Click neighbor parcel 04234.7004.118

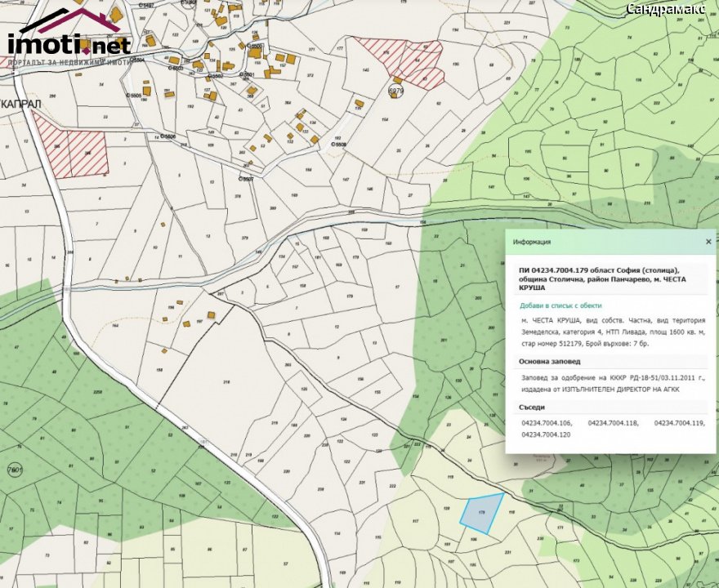coord(613,423)
